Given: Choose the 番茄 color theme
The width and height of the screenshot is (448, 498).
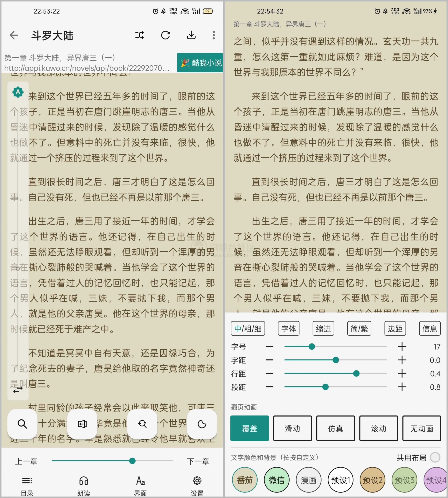Looking at the screenshot, I should pos(245,480).
